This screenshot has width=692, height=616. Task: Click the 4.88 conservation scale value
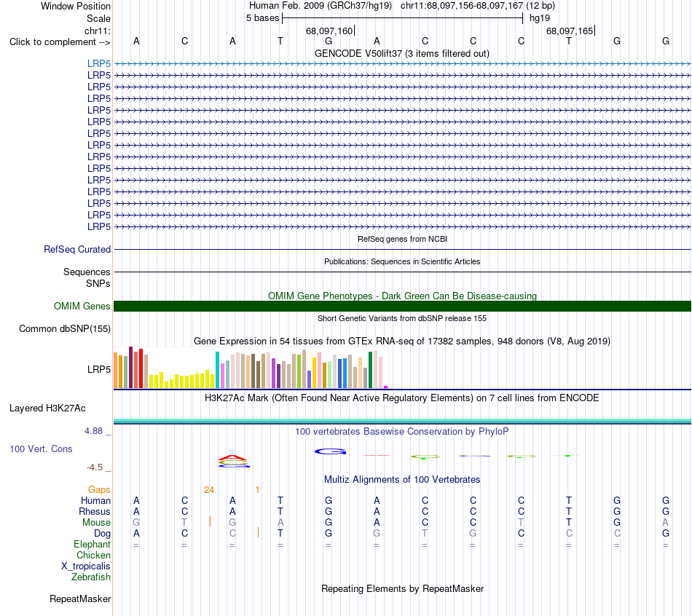pos(93,430)
